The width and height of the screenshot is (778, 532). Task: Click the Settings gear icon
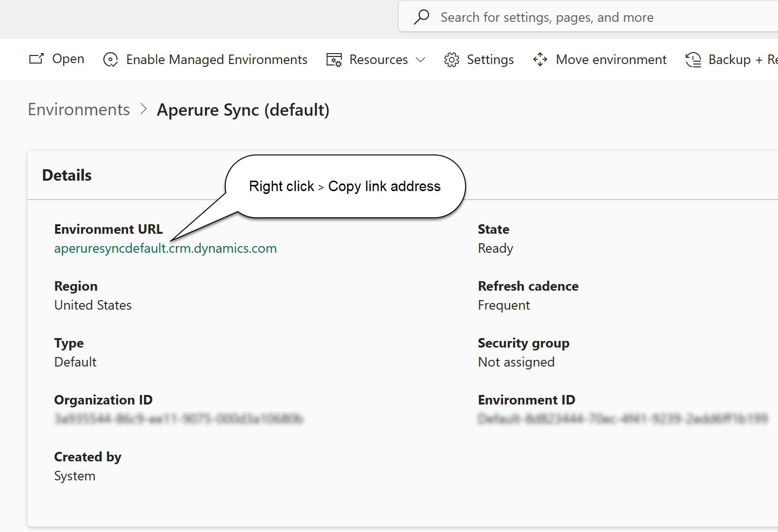click(x=452, y=60)
